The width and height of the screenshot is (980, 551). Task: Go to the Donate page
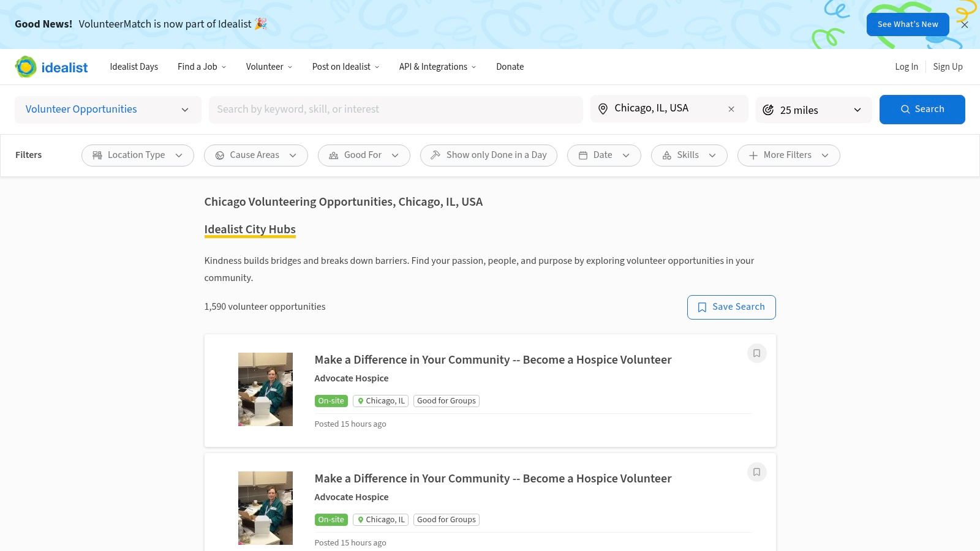[510, 67]
